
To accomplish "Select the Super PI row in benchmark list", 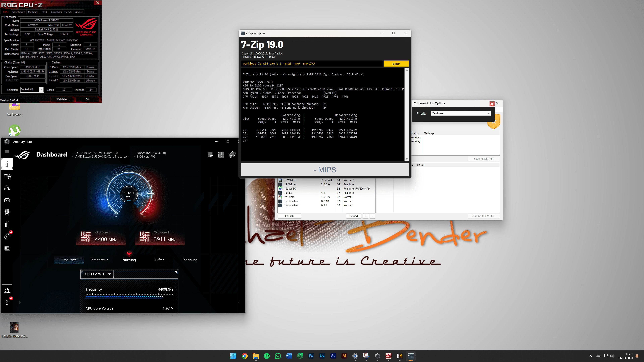I will pos(326,189).
